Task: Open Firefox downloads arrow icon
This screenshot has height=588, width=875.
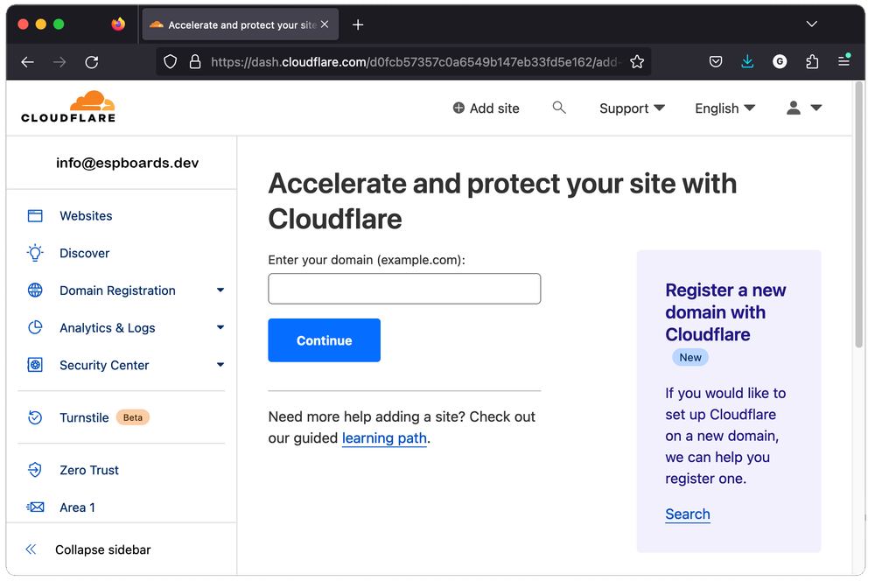Action: coord(747,61)
